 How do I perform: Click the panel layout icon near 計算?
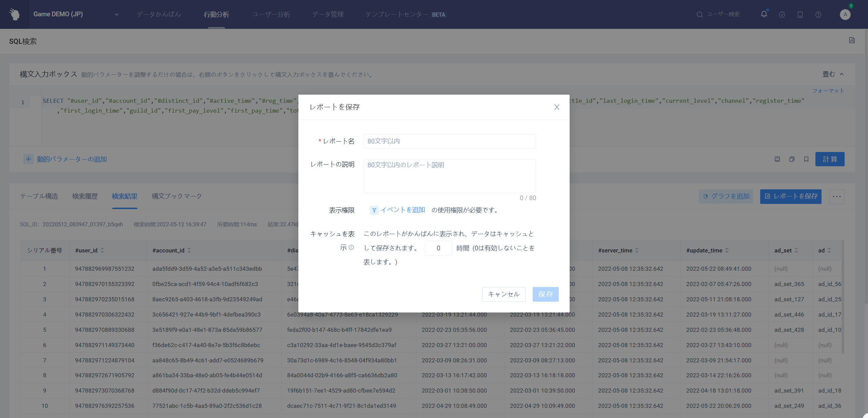[777, 159]
